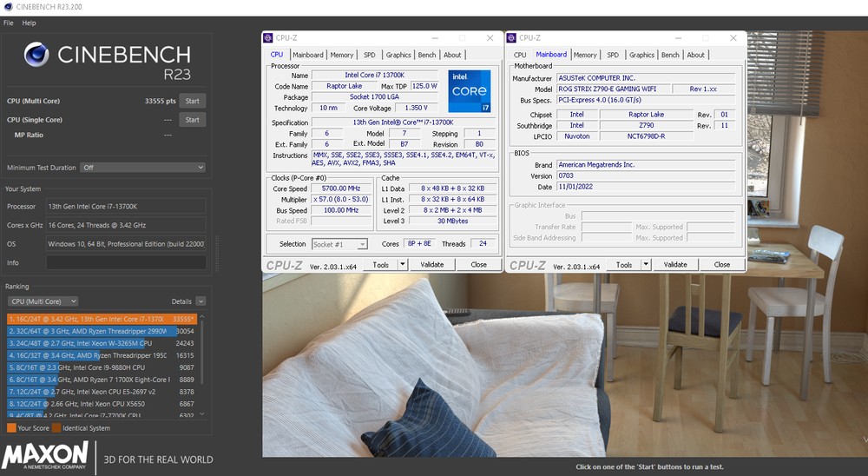The image size is (868, 476).
Task: Click Validate button in right CPU-Z
Action: 675,265
